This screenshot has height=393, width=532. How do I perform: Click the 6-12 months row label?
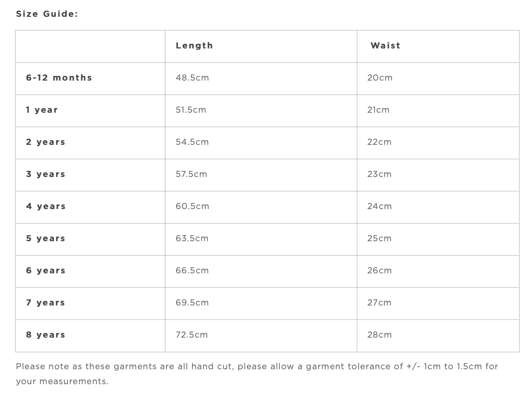(x=59, y=78)
